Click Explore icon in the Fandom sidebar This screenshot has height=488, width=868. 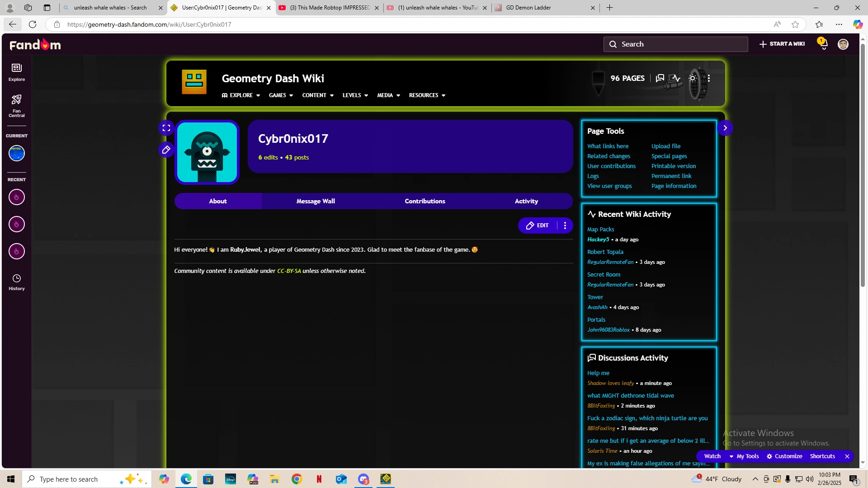(17, 72)
